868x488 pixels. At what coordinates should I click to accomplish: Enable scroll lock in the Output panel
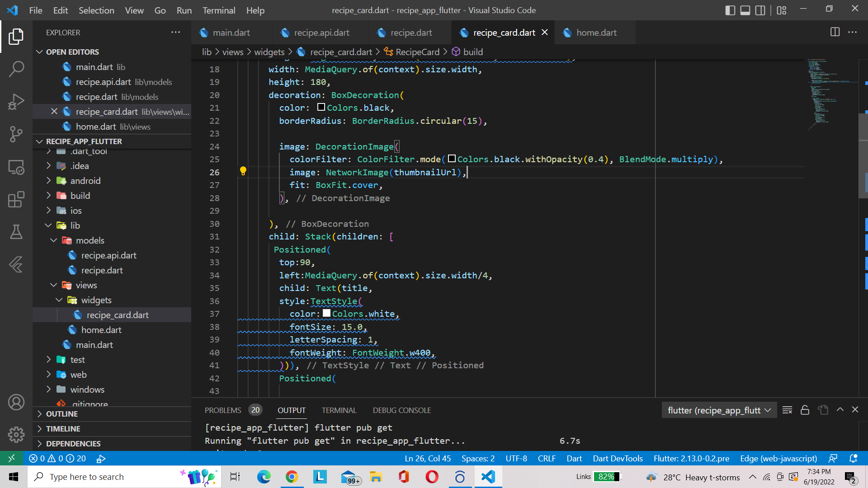point(805,410)
